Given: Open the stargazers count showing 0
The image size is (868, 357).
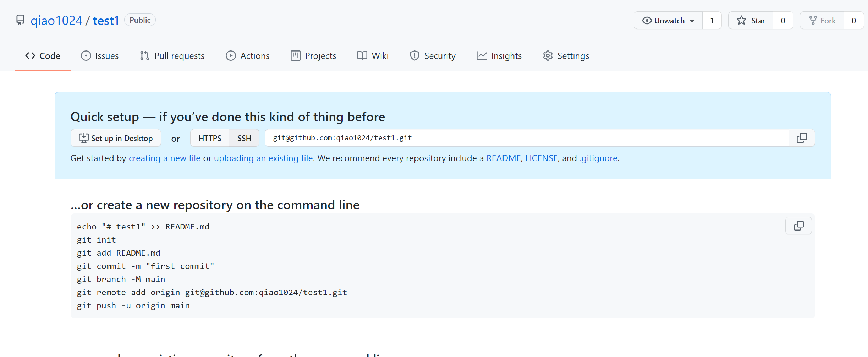Looking at the screenshot, I should (783, 21).
